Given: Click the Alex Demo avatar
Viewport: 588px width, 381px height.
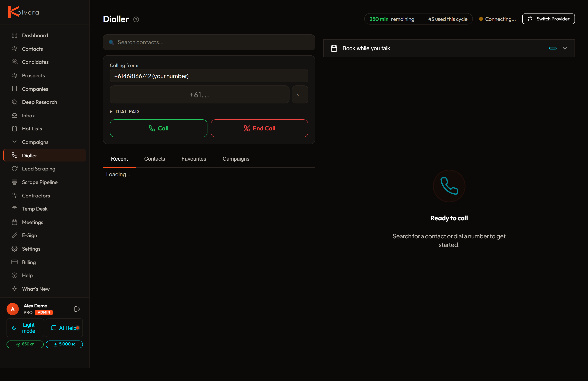Looking at the screenshot, I should (13, 309).
